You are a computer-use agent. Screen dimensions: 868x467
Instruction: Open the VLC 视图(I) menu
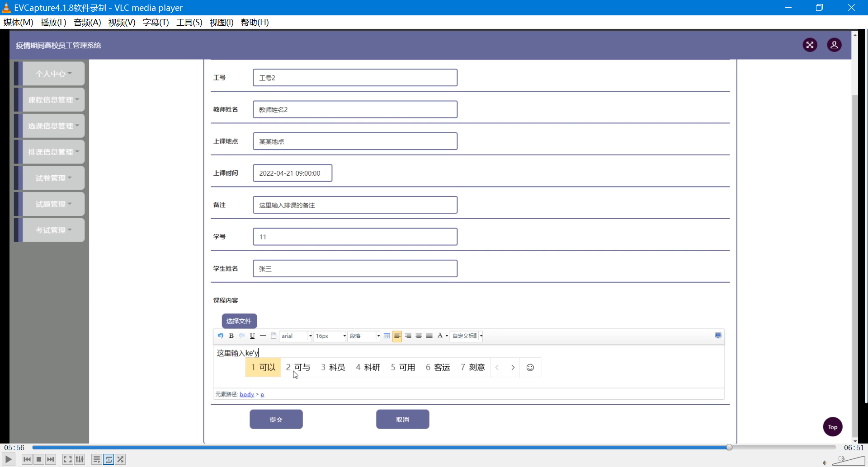pyautogui.click(x=222, y=22)
